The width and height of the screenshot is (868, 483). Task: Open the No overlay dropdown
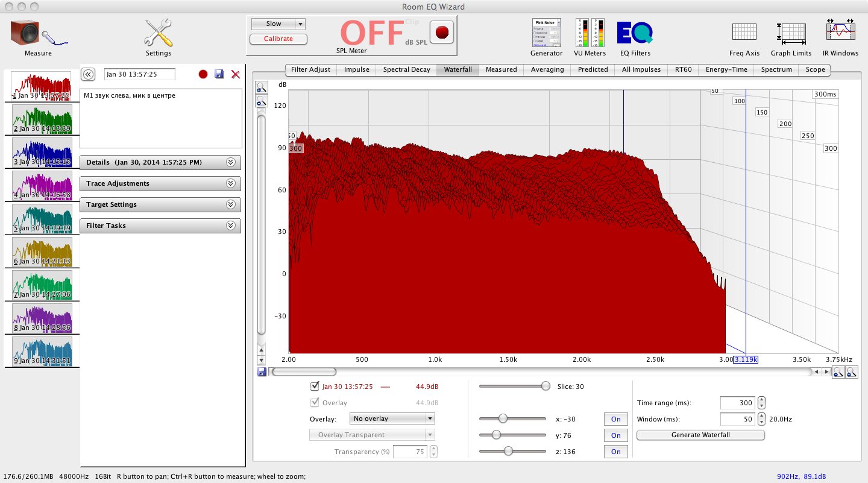(392, 418)
